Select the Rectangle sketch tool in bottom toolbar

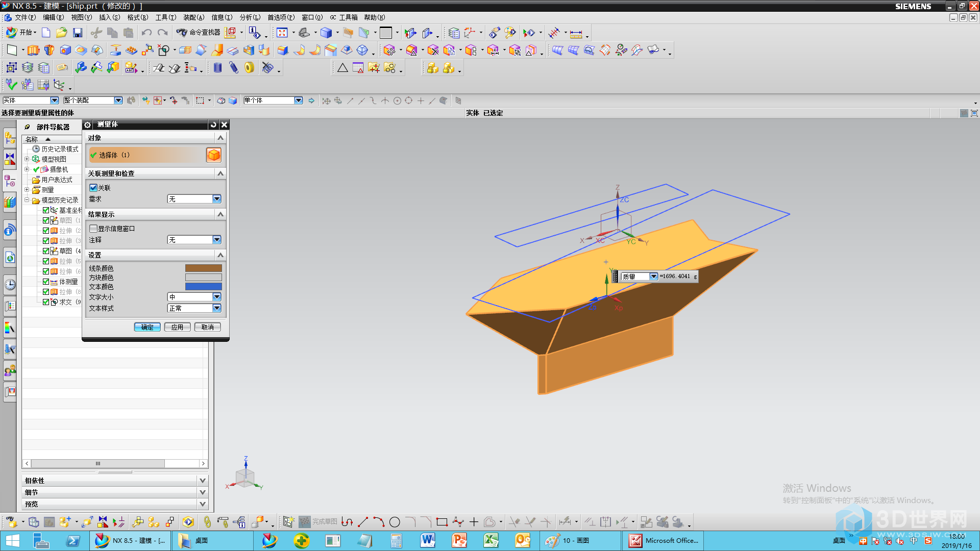pos(442,522)
